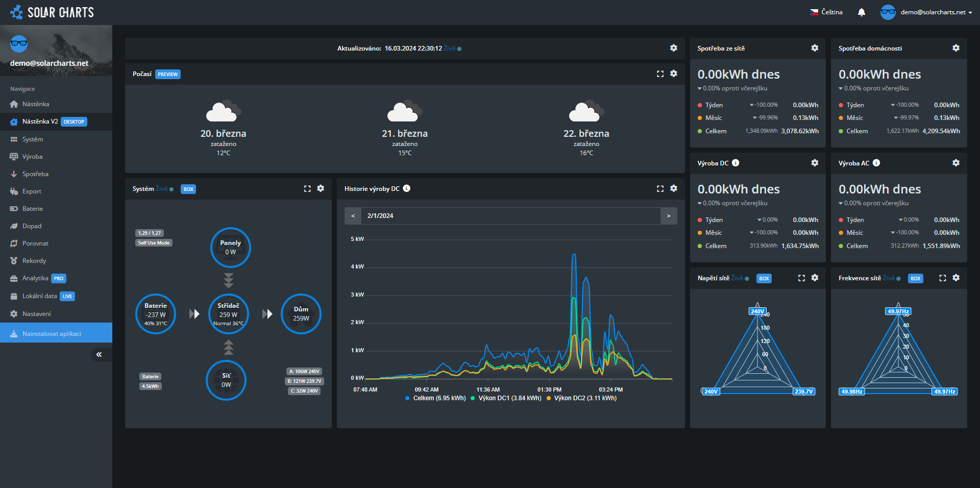Screen dimensions: 980x488
Task: Open the Výroba section
Action: tap(56, 157)
